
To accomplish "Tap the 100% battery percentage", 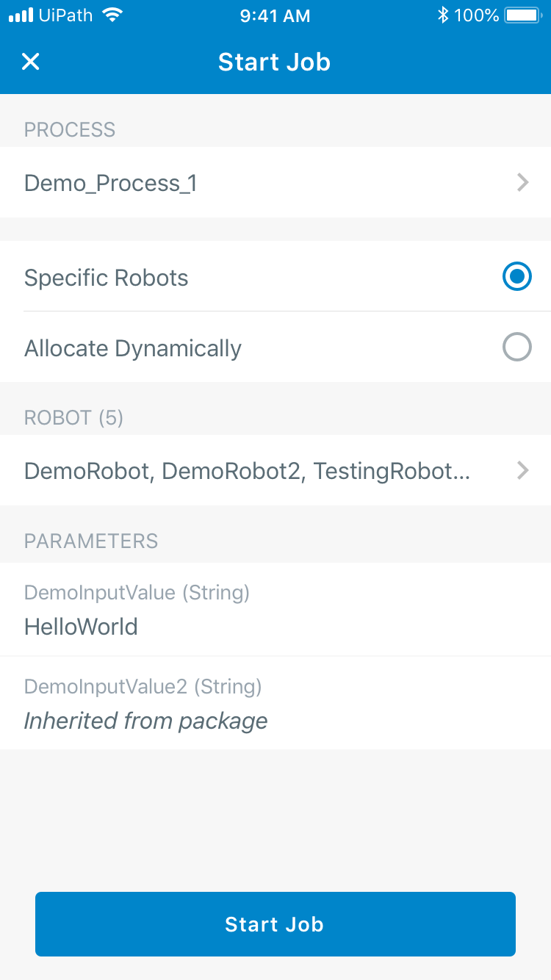I will (x=476, y=15).
